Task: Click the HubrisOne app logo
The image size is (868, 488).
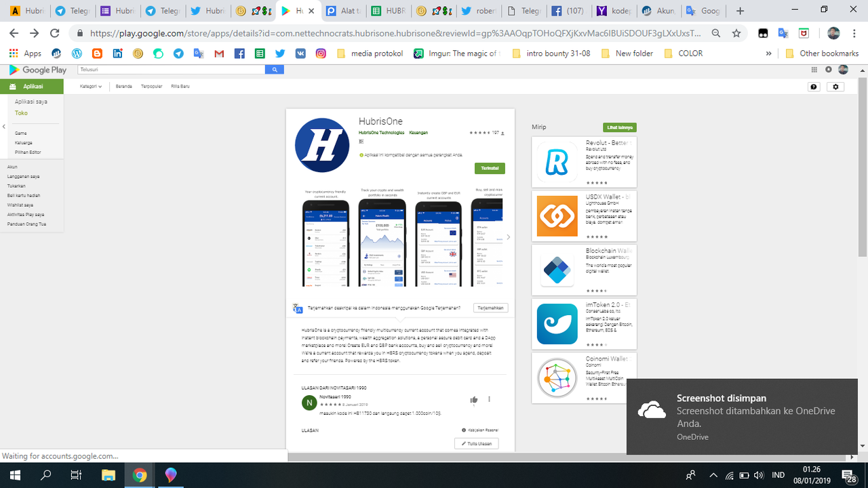Action: pyautogui.click(x=322, y=145)
